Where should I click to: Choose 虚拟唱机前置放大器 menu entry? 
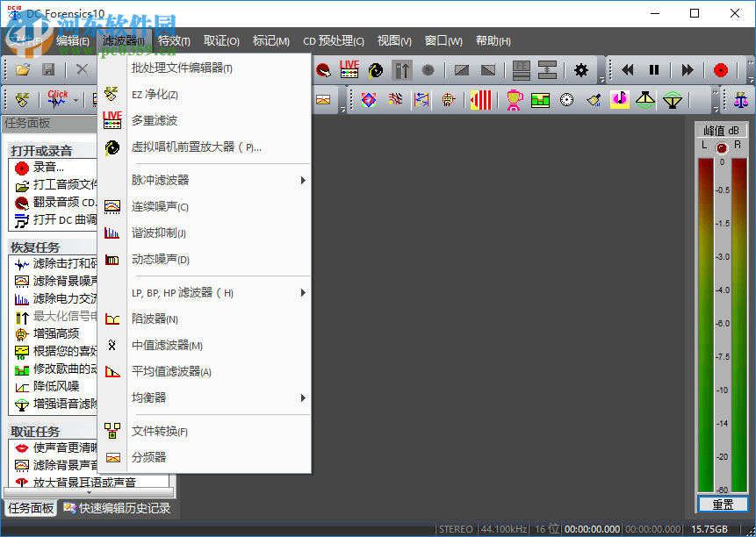205,147
